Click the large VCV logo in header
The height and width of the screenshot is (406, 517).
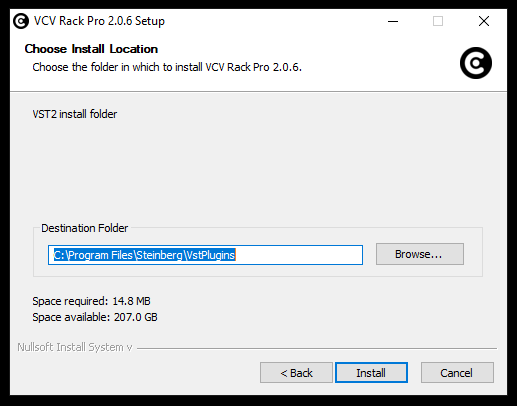476,63
